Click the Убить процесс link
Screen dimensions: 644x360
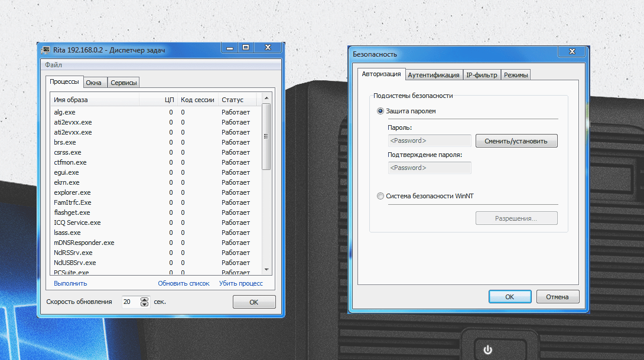pos(240,283)
